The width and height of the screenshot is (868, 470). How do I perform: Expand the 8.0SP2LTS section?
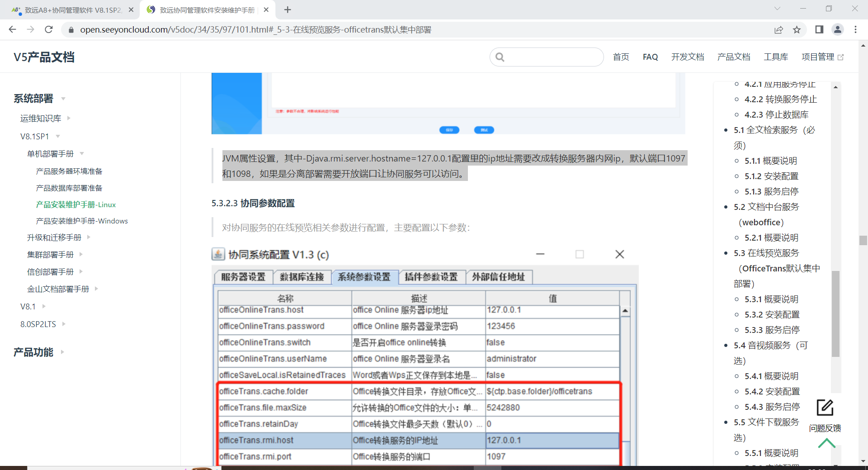point(63,324)
